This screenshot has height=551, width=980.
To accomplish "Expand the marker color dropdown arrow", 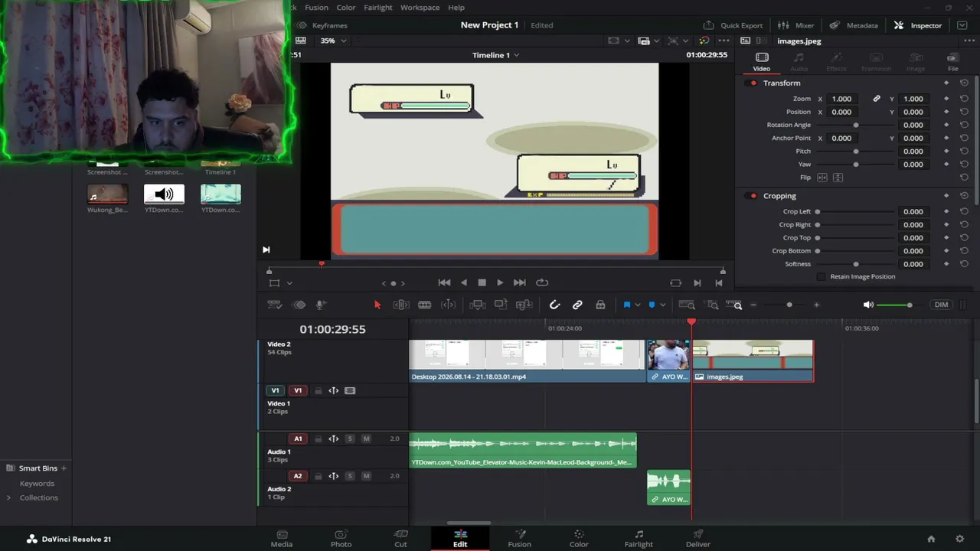I will click(x=662, y=305).
